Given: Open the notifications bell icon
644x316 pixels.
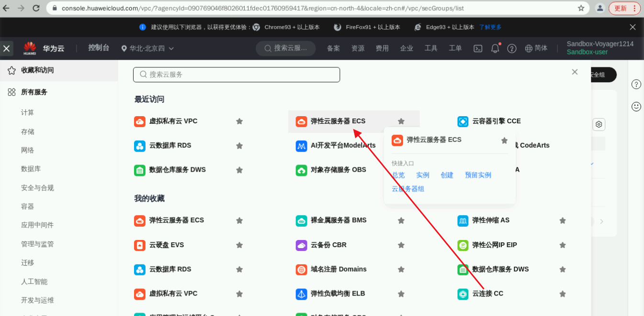Looking at the screenshot, I should tap(495, 48).
